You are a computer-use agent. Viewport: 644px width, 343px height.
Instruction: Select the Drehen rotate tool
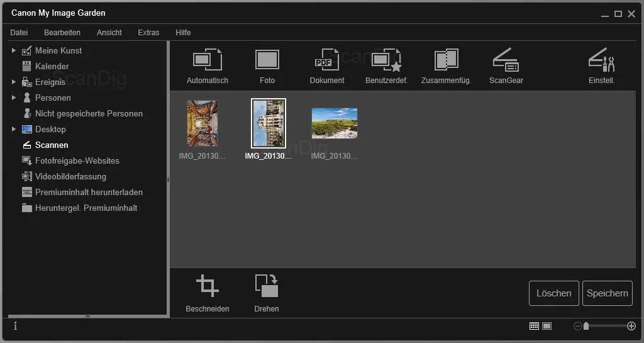[x=267, y=293]
